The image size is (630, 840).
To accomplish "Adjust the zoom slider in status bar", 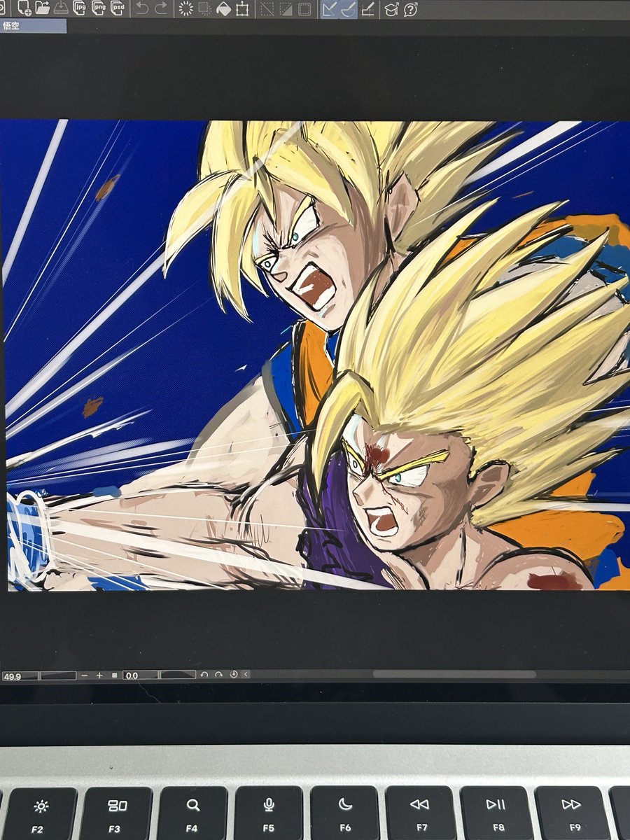I will (58, 675).
